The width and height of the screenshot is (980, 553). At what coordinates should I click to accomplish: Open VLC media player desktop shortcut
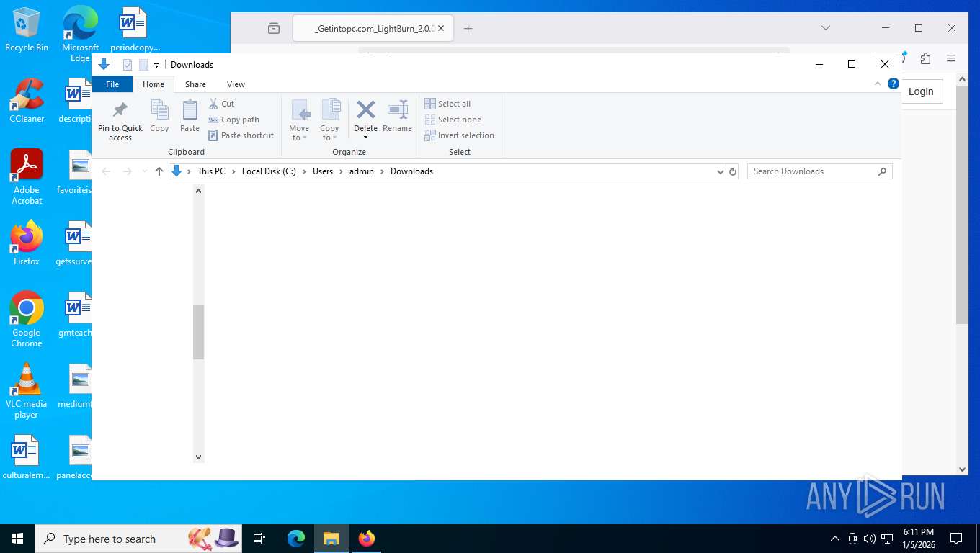coord(27,391)
